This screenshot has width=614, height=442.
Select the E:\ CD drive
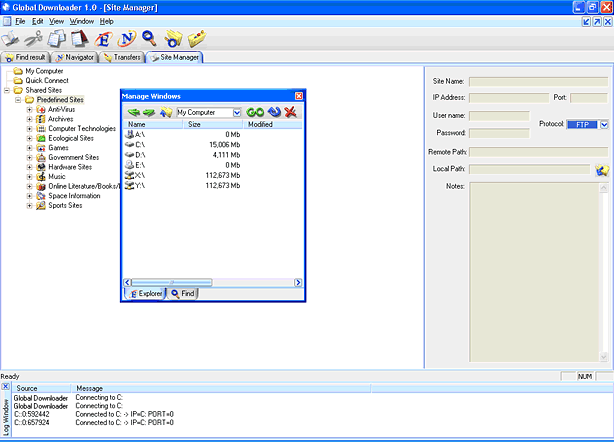(135, 165)
